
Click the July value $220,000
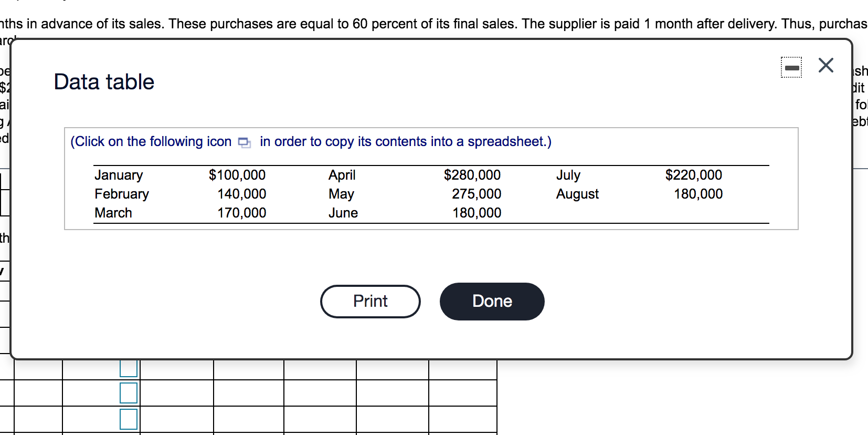[694, 175]
